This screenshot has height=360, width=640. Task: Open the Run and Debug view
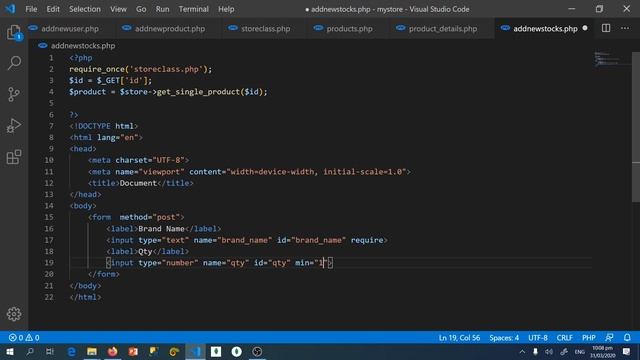point(14,126)
